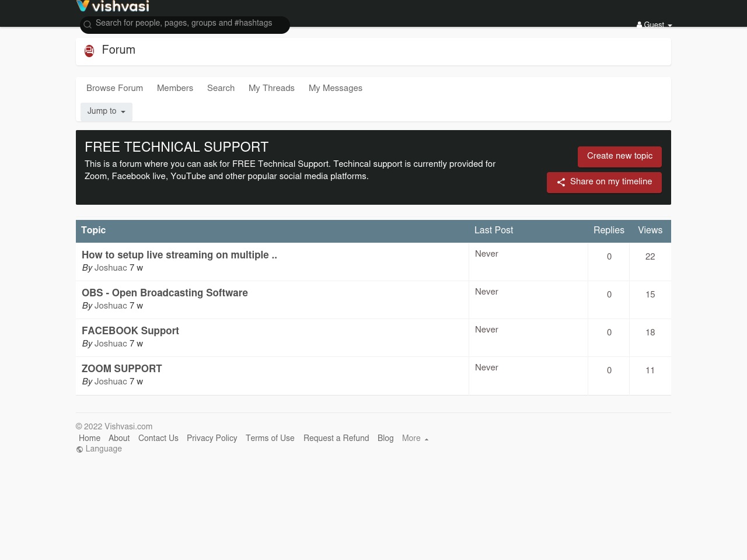Expand the Jump to dropdown

click(x=106, y=111)
